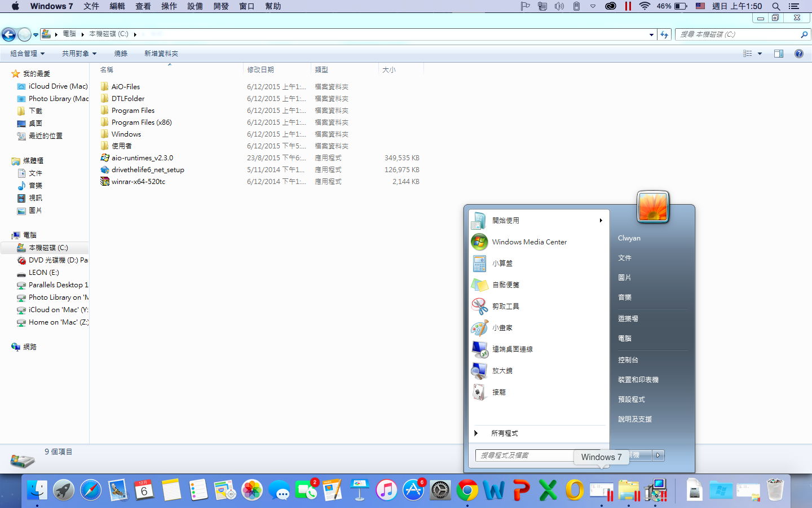Toggle the preview pane button

779,54
